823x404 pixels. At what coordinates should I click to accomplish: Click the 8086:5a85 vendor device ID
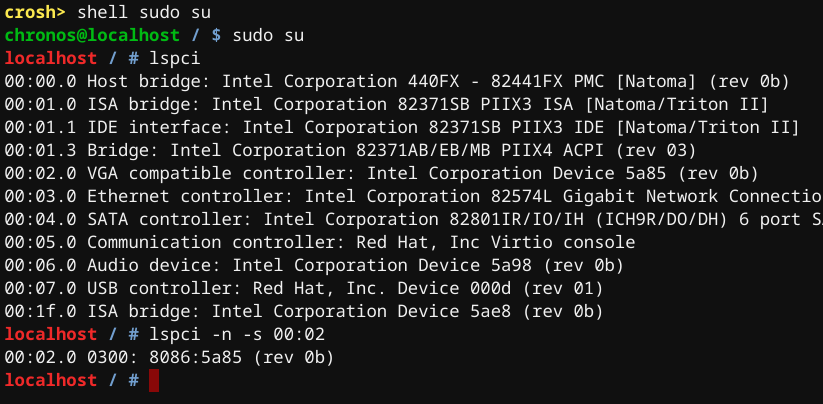pyautogui.click(x=195, y=358)
